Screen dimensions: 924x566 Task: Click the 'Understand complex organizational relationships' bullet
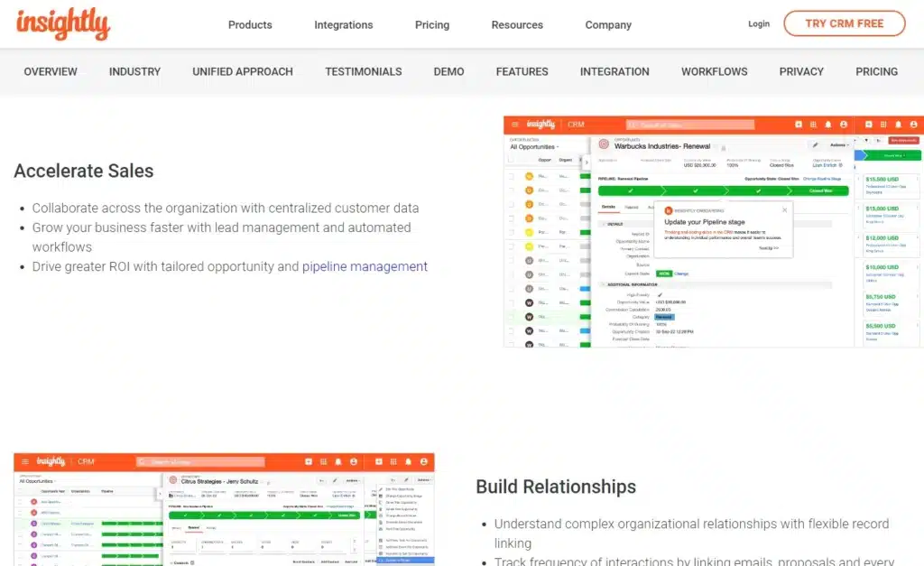point(691,534)
